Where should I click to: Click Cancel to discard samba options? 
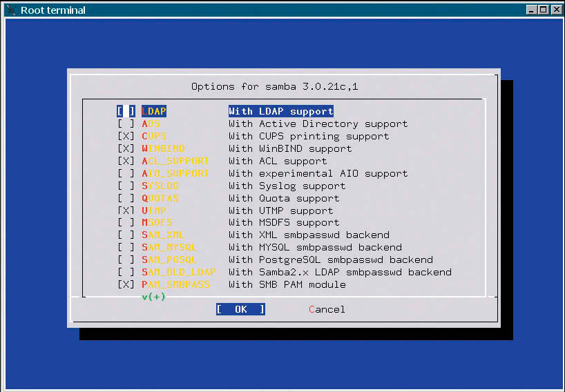[x=327, y=309]
